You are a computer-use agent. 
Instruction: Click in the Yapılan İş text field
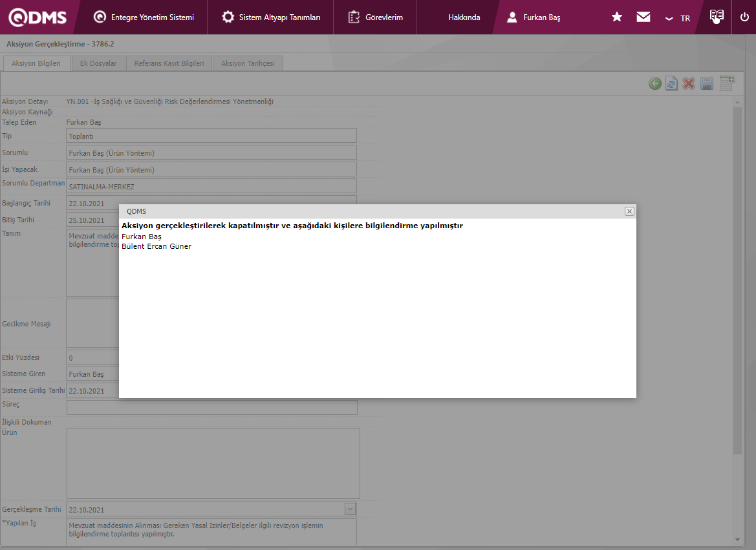pyautogui.click(x=211, y=530)
